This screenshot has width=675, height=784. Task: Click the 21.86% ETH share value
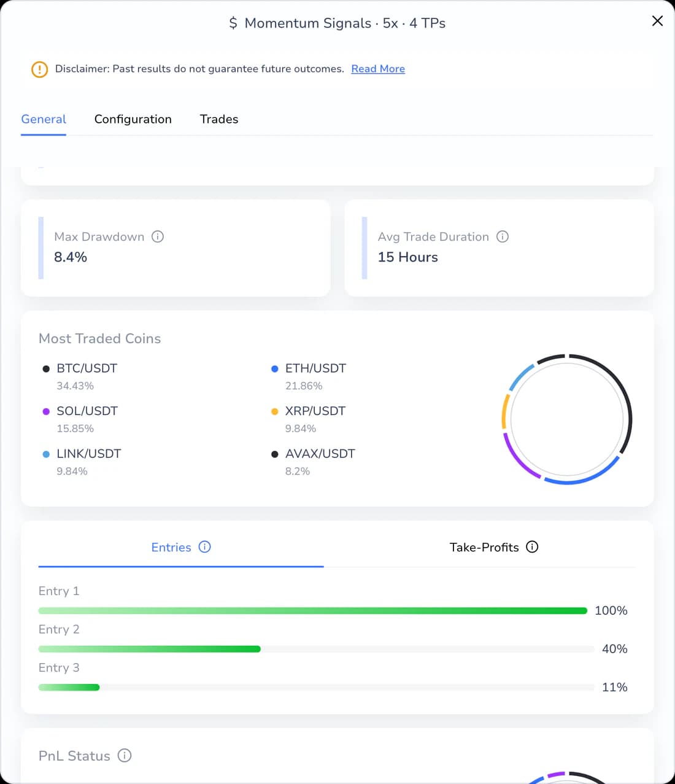pyautogui.click(x=304, y=386)
